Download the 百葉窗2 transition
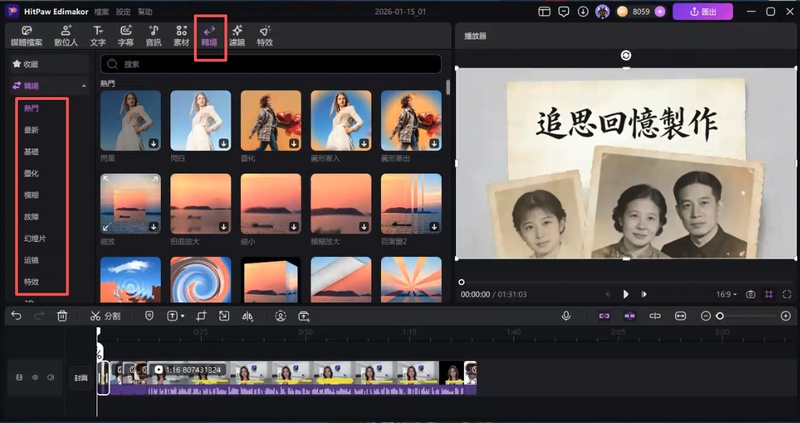The image size is (800, 423). coord(435,227)
